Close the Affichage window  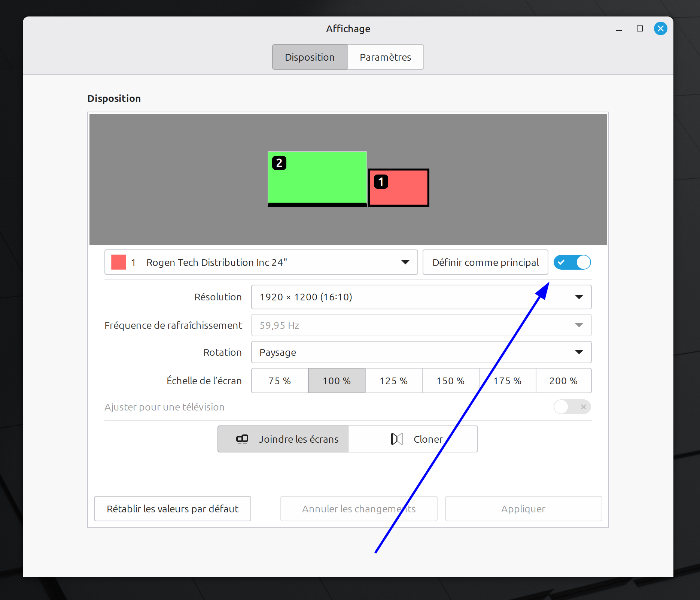click(x=660, y=28)
